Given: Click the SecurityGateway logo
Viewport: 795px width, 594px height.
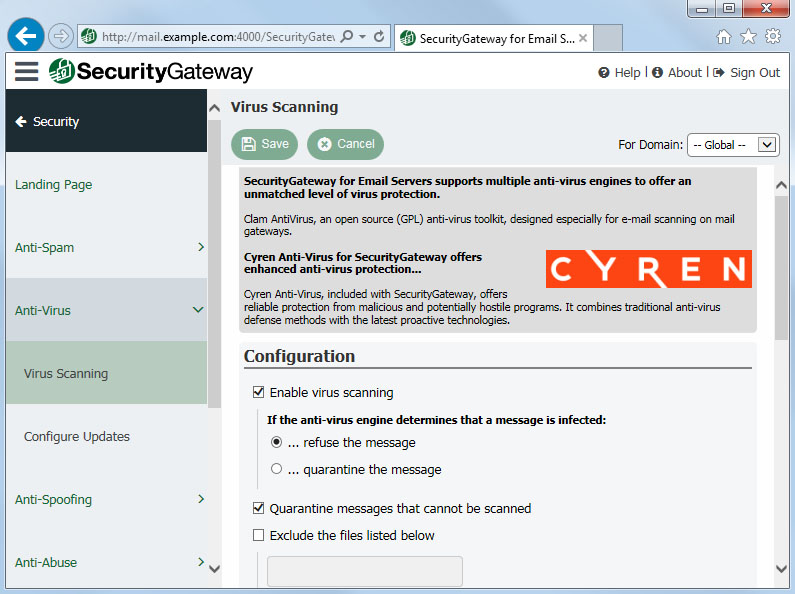Looking at the screenshot, I should (x=151, y=71).
